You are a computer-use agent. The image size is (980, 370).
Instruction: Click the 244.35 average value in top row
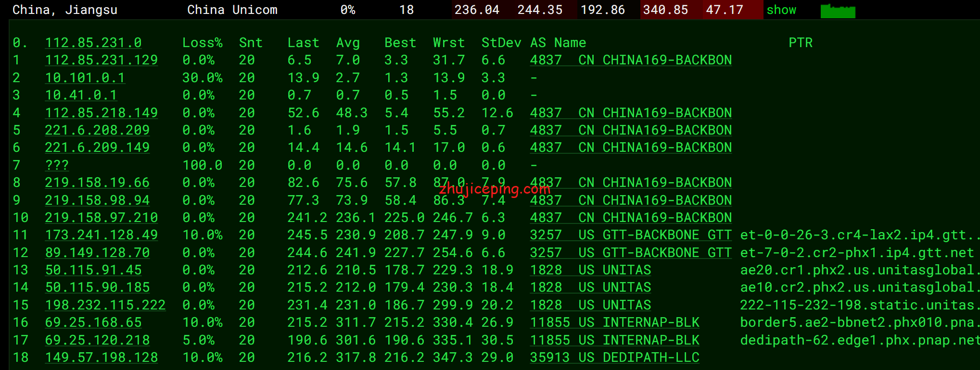point(540,10)
